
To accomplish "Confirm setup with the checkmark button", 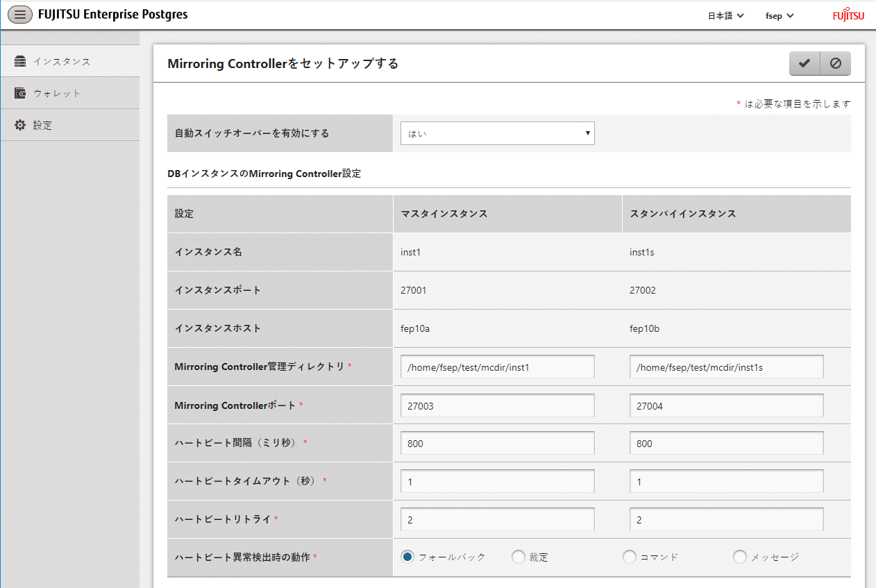I will 805,63.
